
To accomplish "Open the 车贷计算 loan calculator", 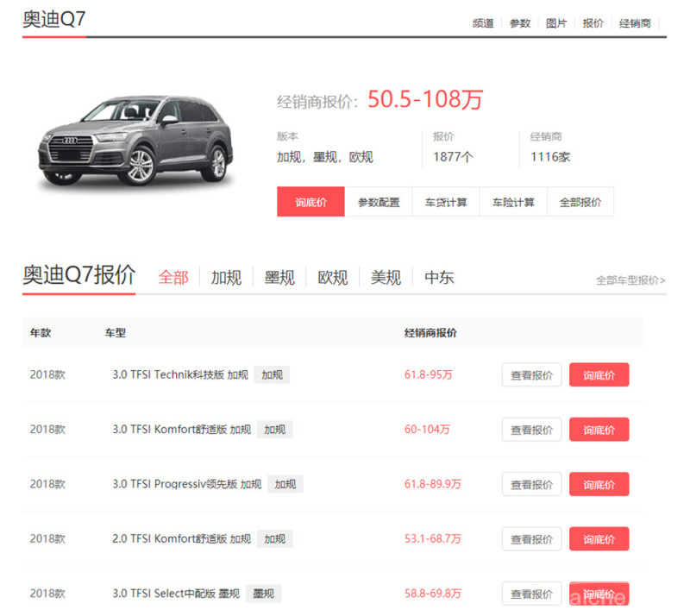I will coord(446,202).
